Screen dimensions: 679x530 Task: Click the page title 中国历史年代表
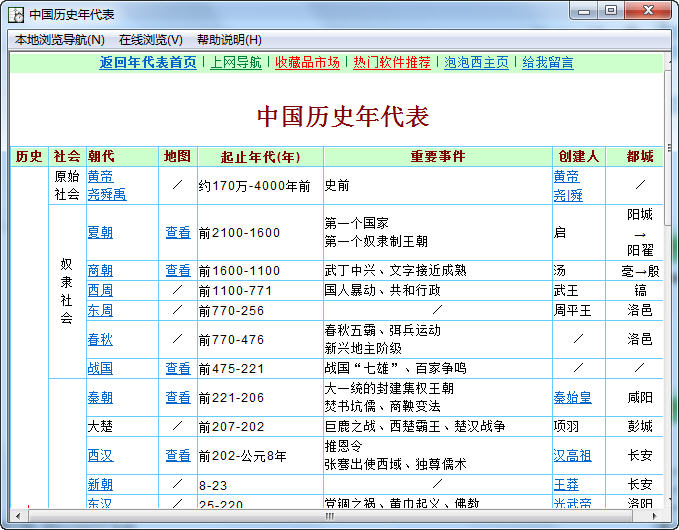[343, 116]
